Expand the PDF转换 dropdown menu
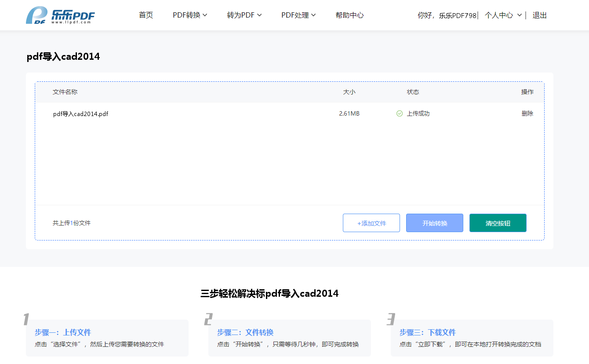Image resolution: width=589 pixels, height=364 pixels. tap(190, 15)
